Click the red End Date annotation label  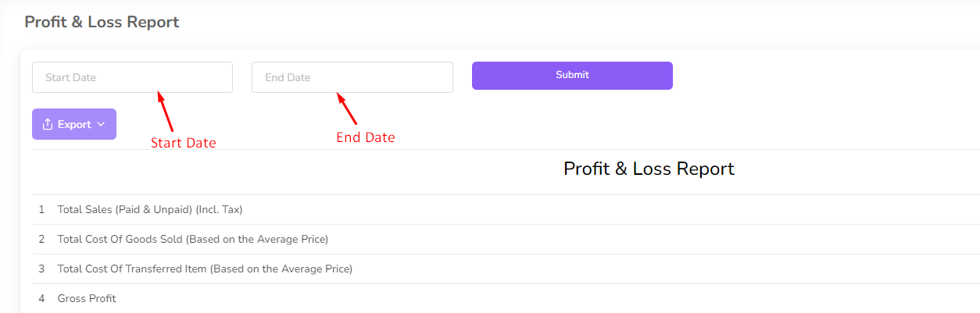[366, 137]
